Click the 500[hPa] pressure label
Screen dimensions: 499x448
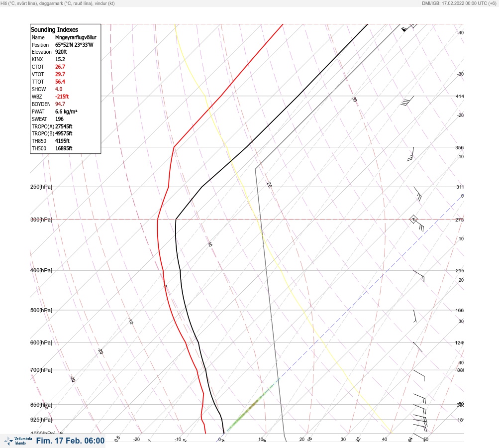41,310
